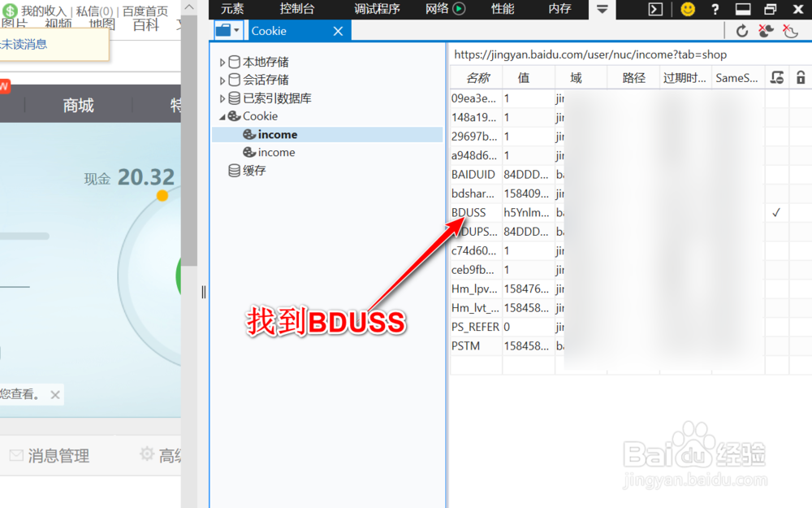The height and width of the screenshot is (508, 812).
Task: Expand the 会话存储 session storage node
Action: coord(222,80)
